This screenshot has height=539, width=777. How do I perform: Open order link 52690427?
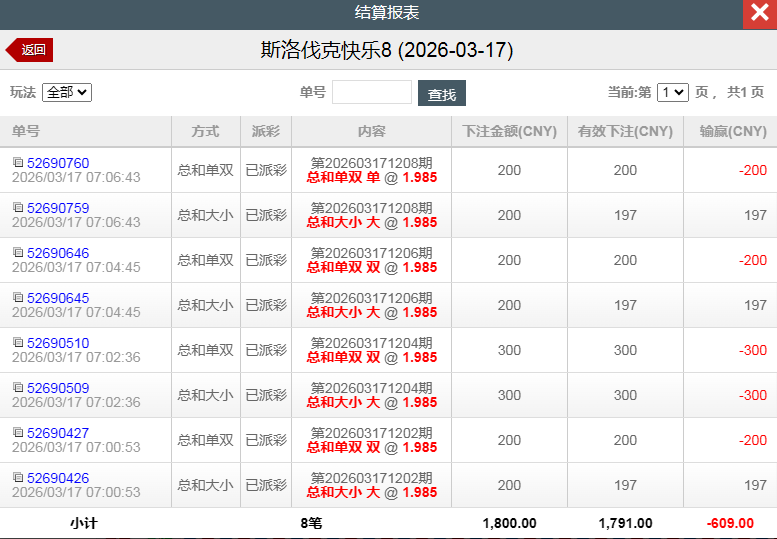58,433
